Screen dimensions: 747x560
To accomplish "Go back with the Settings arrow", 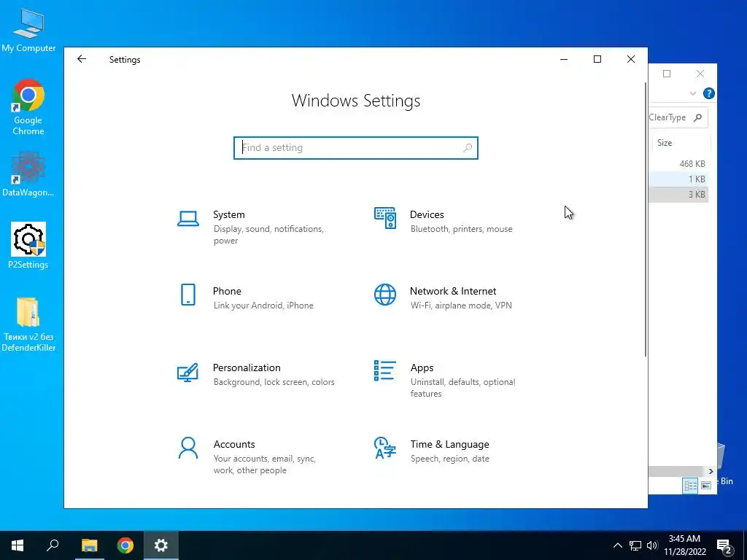I will [82, 59].
